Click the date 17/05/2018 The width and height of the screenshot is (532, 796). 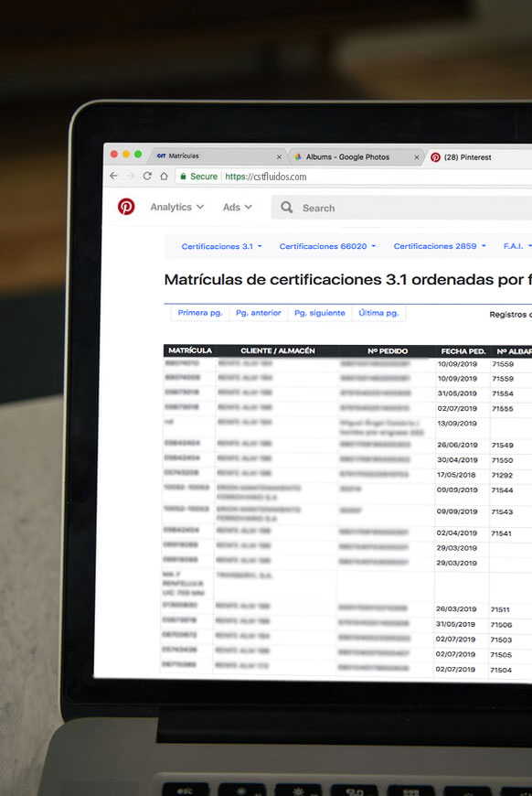tap(456, 475)
